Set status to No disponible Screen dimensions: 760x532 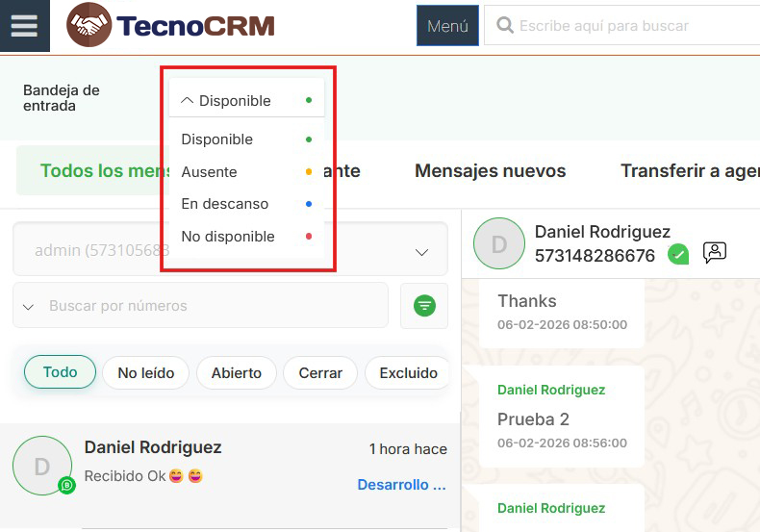click(227, 237)
